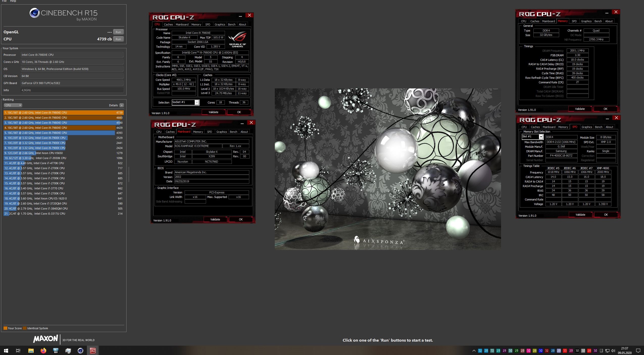644x355 pixels.
Task: Select ranking row for i5-3317U CPU
Action: tap(64, 214)
